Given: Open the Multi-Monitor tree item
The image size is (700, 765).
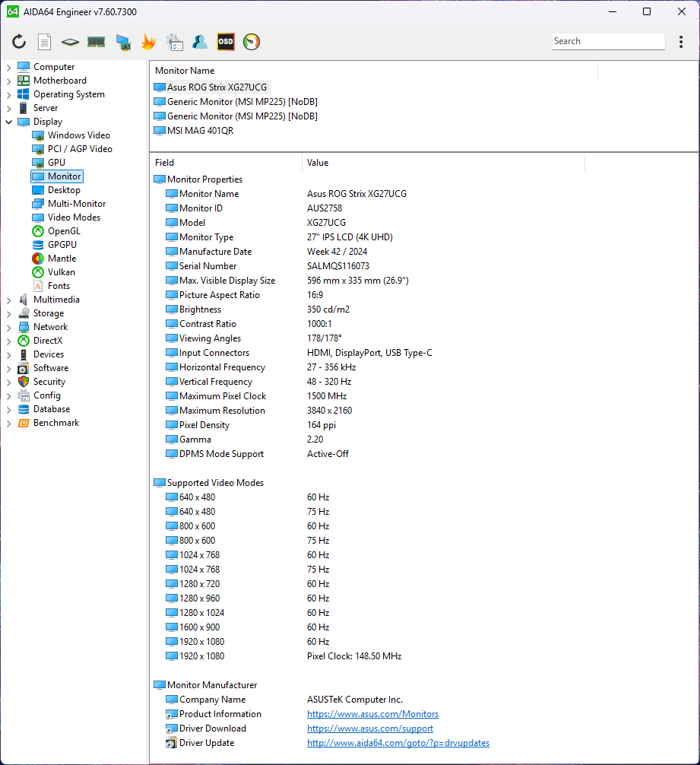Looking at the screenshot, I should point(68,204).
